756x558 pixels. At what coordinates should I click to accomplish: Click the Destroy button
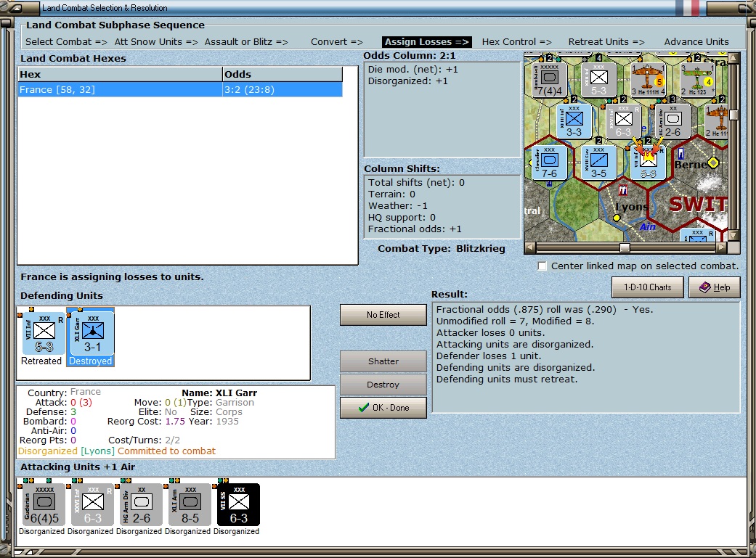point(383,385)
